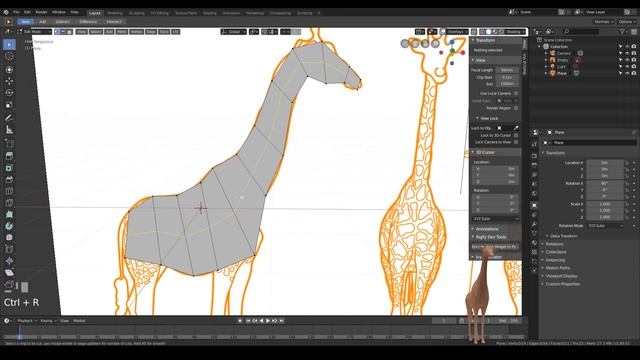640x360 pixels.
Task: Open the File menu
Action: 16,12
